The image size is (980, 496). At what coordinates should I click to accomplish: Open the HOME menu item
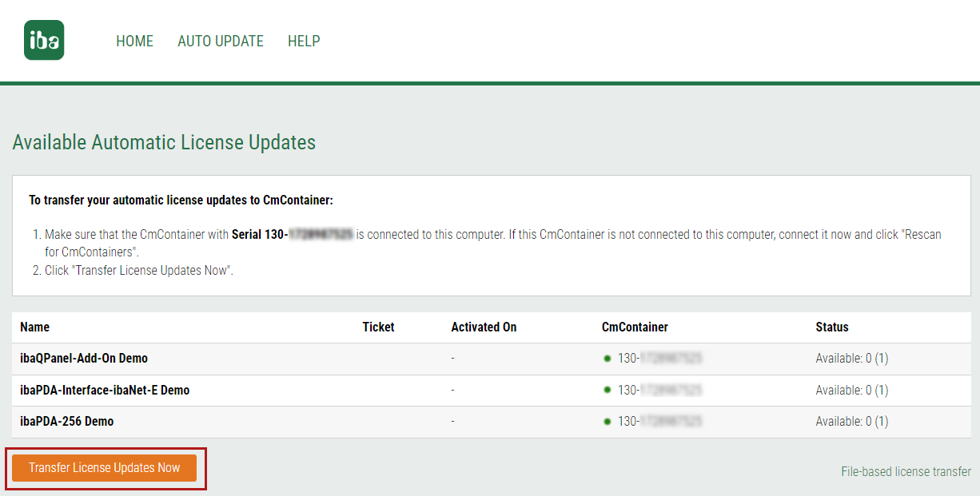pos(134,41)
